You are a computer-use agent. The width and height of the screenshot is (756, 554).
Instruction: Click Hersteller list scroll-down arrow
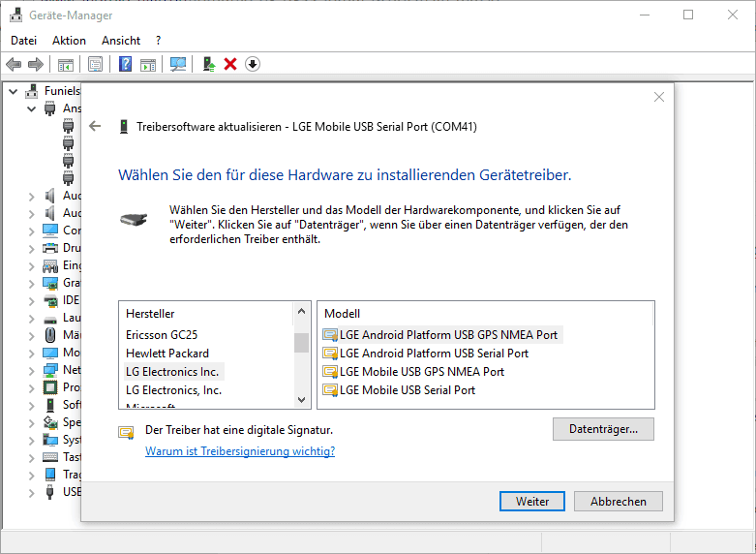pyautogui.click(x=301, y=400)
